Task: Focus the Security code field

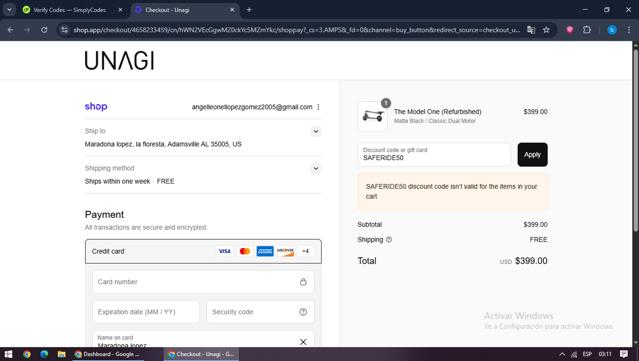Action: 260,312
